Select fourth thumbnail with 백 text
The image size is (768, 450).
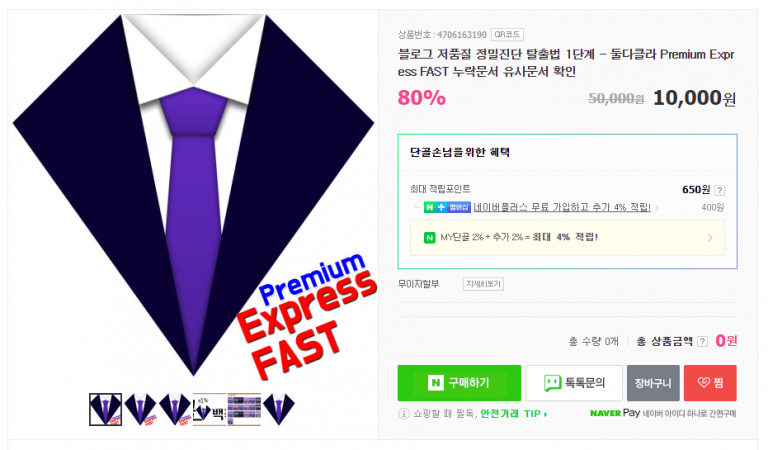210,409
